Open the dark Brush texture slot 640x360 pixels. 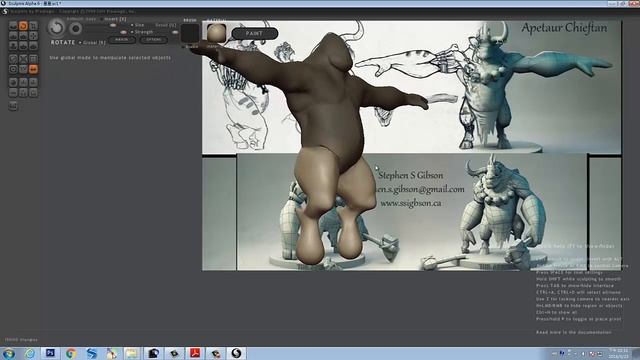point(190,33)
